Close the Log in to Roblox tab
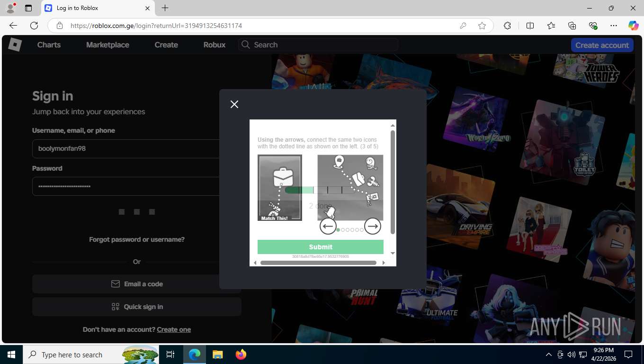Viewport: 644px width, 364px height. (147, 8)
